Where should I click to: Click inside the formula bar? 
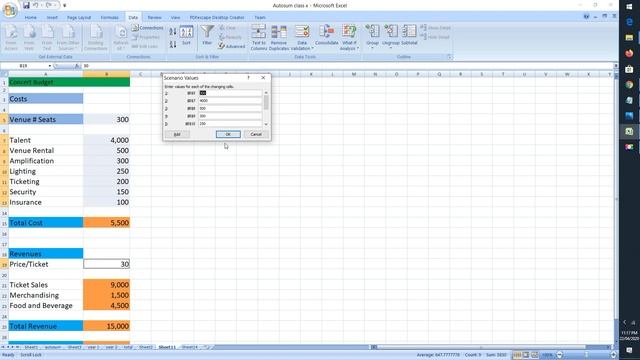347,66
